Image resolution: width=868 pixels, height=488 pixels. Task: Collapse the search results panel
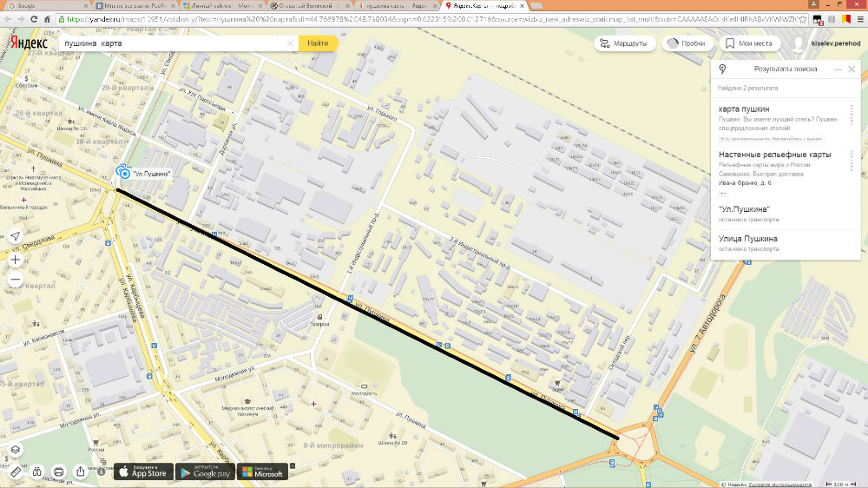click(x=838, y=69)
